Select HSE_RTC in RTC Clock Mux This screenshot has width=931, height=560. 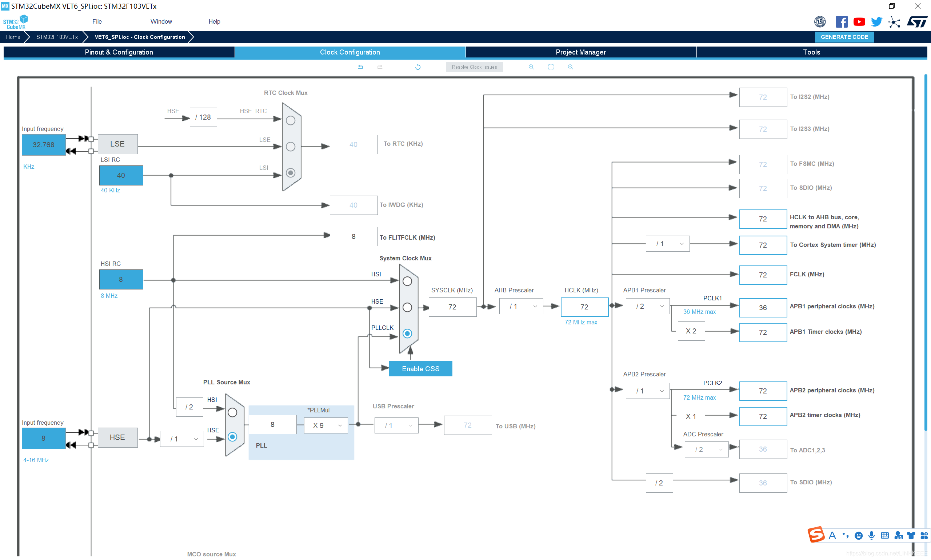click(x=291, y=120)
